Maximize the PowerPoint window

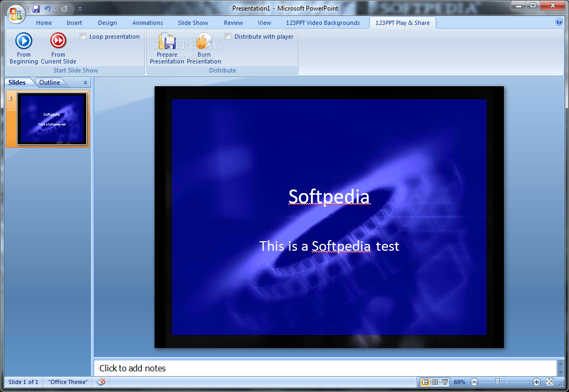[x=533, y=5]
